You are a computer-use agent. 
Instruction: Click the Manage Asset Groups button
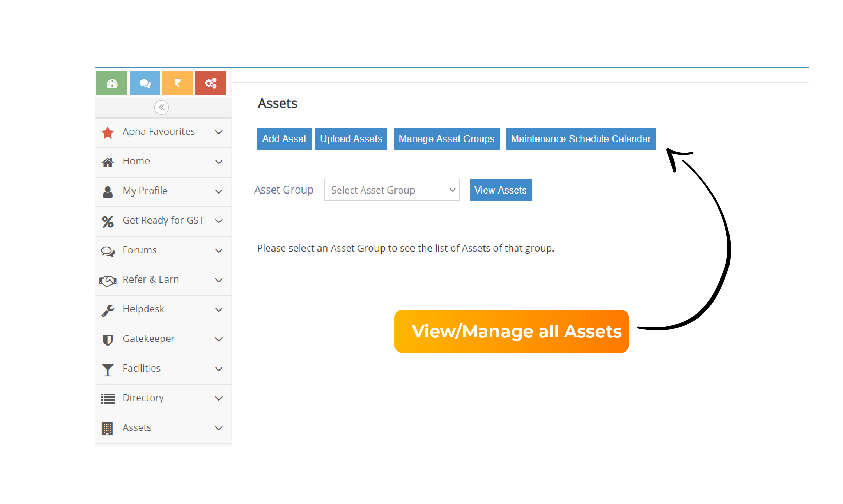pos(446,139)
